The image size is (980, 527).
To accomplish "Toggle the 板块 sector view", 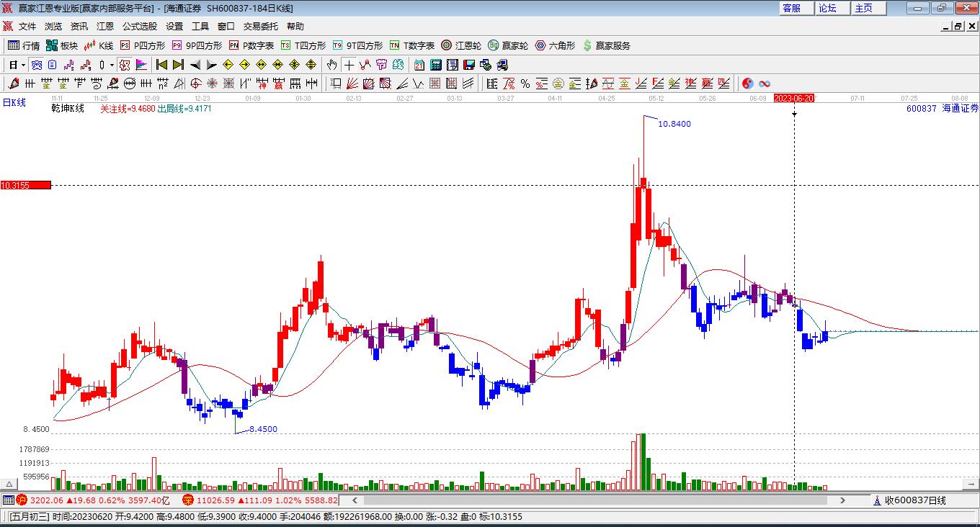I will pyautogui.click(x=61, y=45).
